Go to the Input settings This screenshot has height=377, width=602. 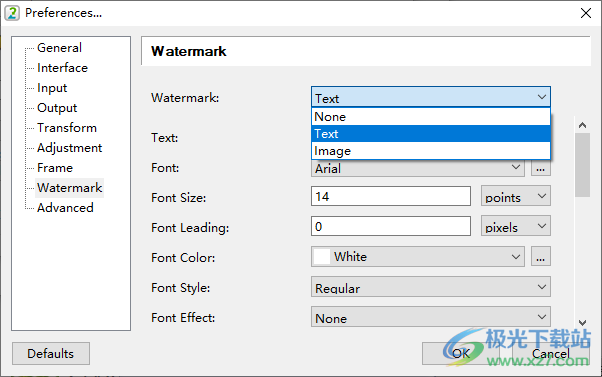[x=52, y=88]
